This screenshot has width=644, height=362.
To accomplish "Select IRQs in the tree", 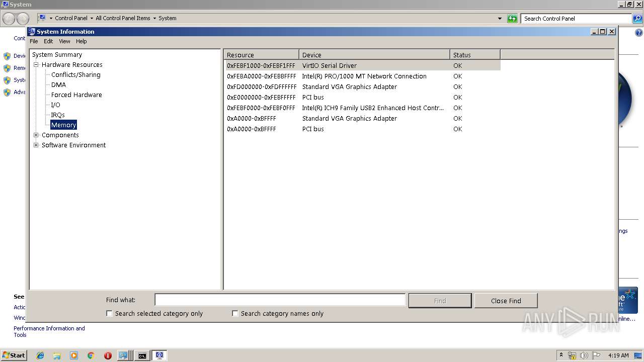I will 58,115.
